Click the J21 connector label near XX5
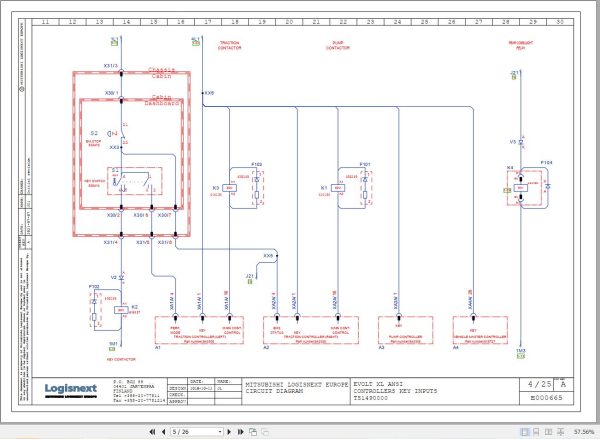Image resolution: width=600 pixels, height=439 pixels. coord(249,276)
